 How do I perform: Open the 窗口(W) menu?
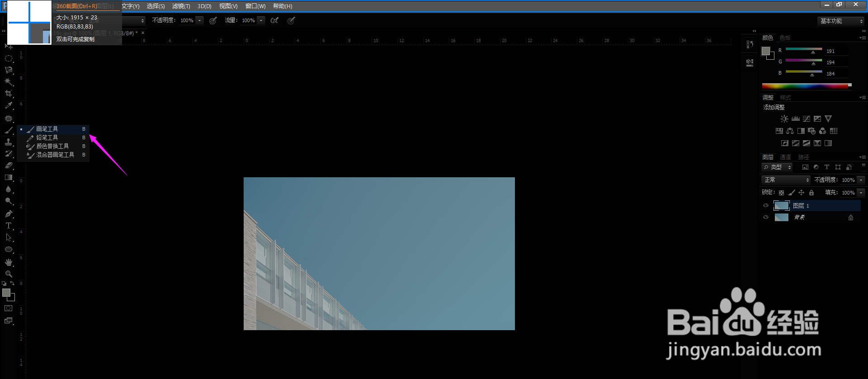point(255,6)
